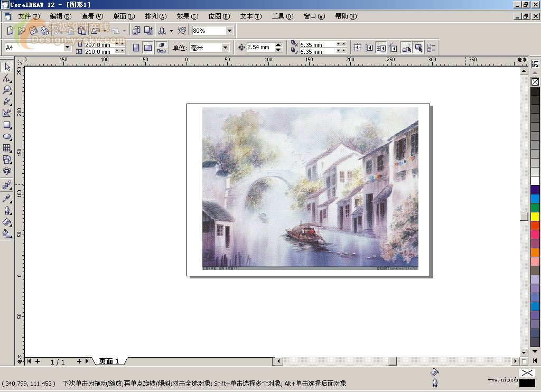Open the 编辑(E) menu
Screen dimensions: 541x392
[61, 16]
